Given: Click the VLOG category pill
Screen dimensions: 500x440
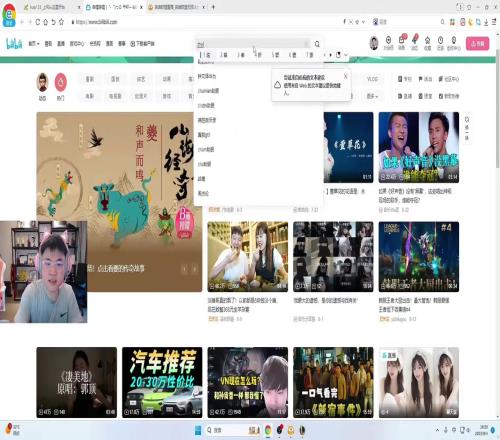Looking at the screenshot, I should [x=372, y=79].
